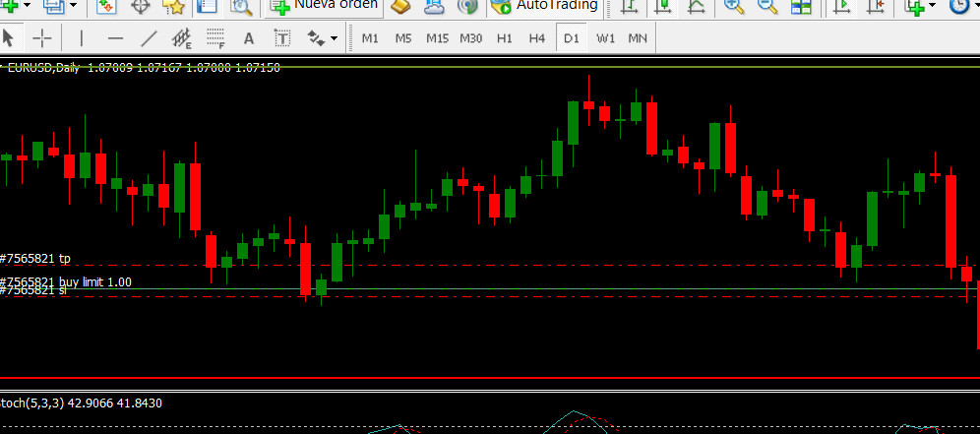980x434 pixels.
Task: Zoom in on the chart
Action: pos(734,7)
